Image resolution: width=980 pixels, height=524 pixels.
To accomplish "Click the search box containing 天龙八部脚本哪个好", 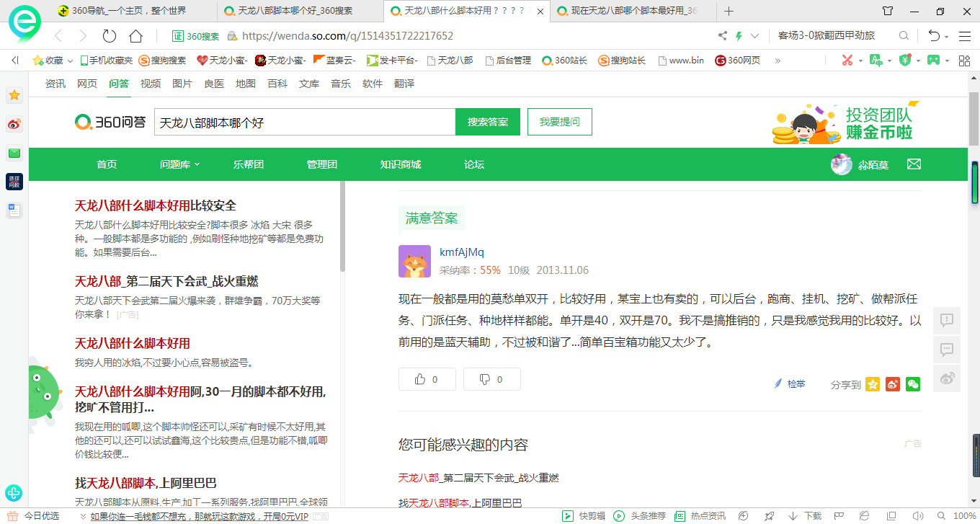I will pyautogui.click(x=305, y=123).
